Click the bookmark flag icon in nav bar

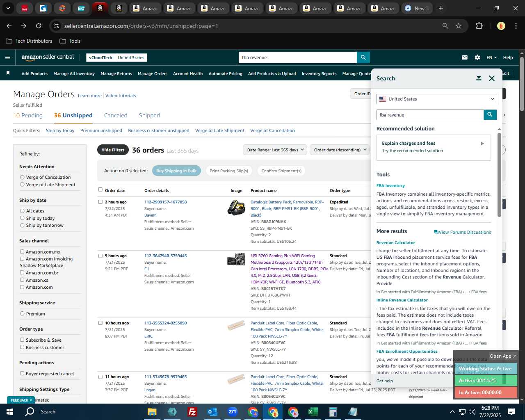8,73
